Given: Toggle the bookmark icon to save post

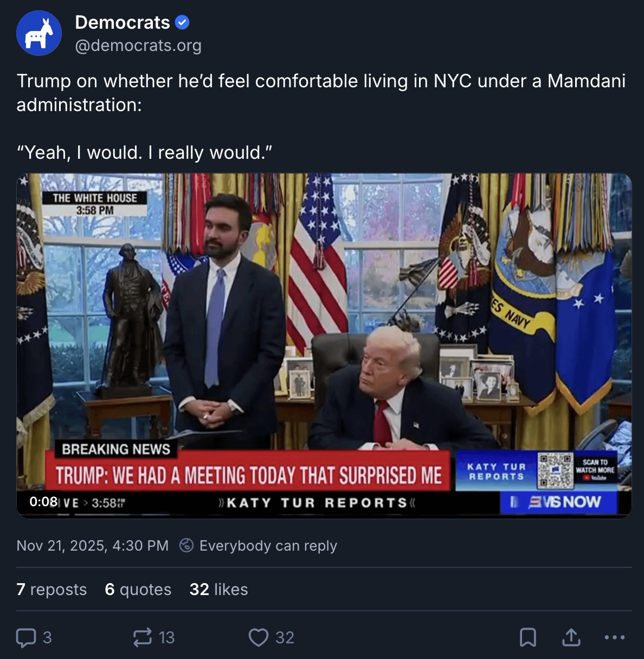Looking at the screenshot, I should point(527,637).
